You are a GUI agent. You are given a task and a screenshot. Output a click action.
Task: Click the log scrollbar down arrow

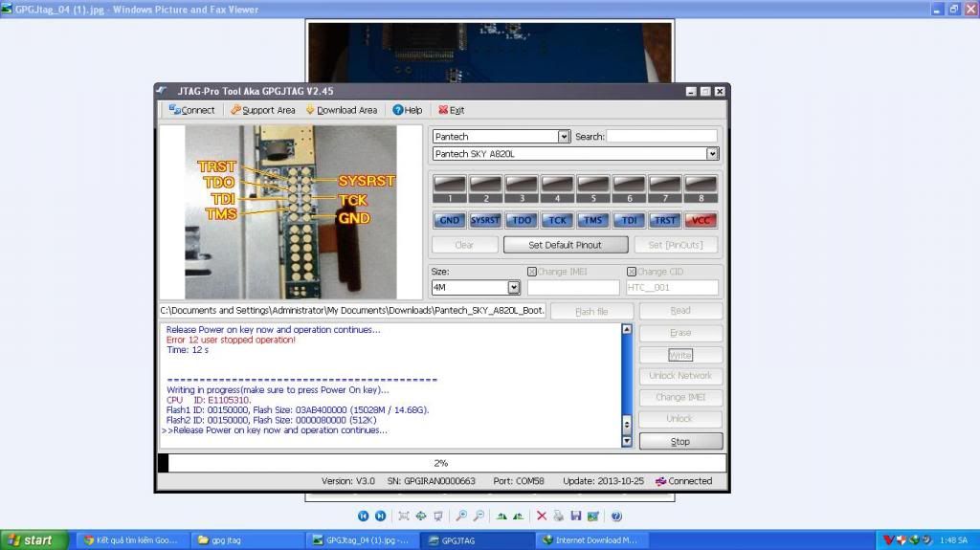[x=627, y=441]
